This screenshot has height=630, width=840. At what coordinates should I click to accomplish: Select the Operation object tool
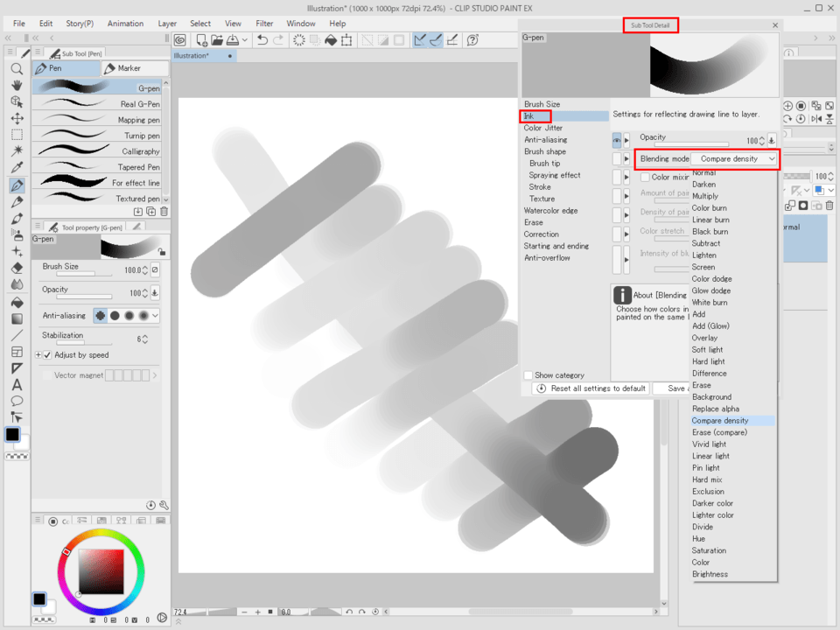click(17, 101)
